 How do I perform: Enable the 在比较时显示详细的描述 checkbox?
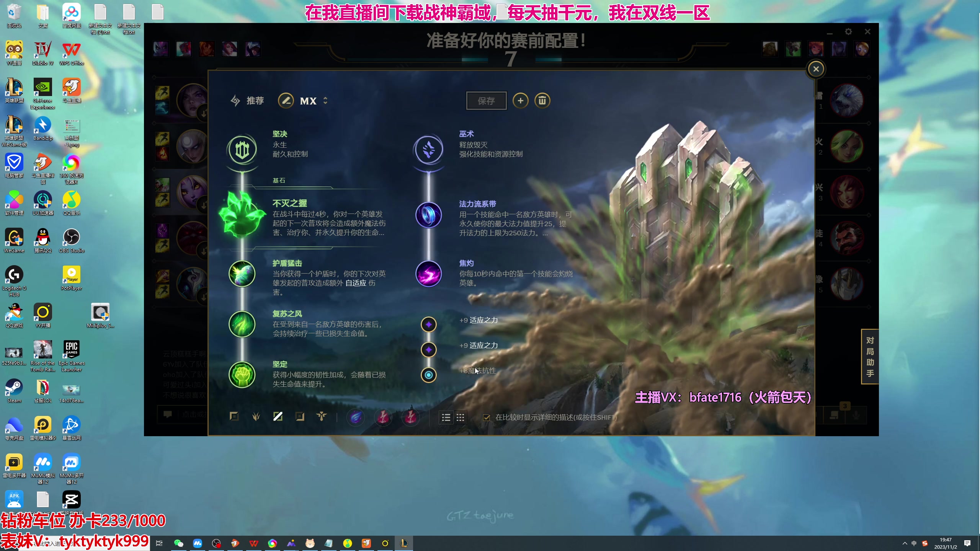487,418
